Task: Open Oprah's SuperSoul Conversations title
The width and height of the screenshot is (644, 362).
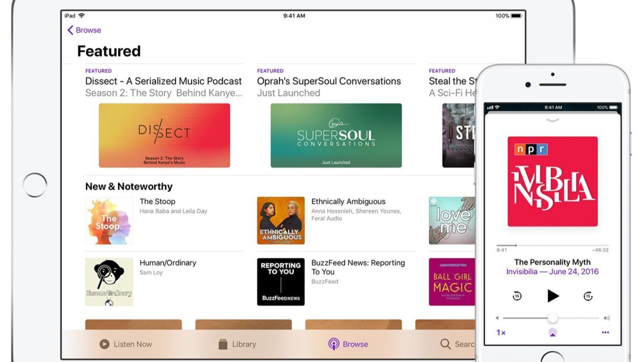Action: [329, 81]
